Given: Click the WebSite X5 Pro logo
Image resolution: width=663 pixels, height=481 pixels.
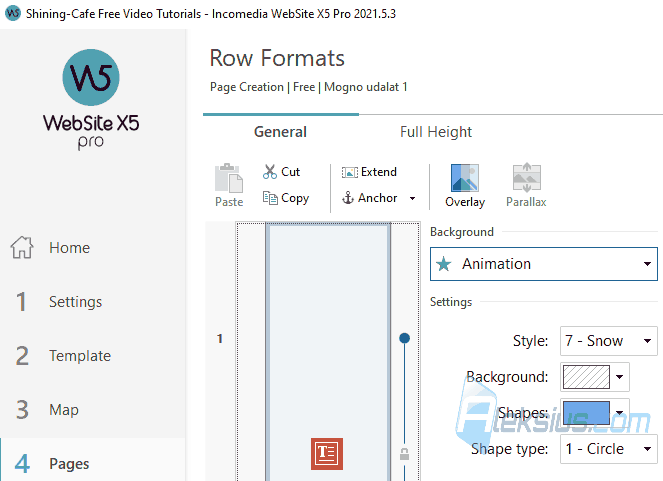Looking at the screenshot, I should pos(91,100).
